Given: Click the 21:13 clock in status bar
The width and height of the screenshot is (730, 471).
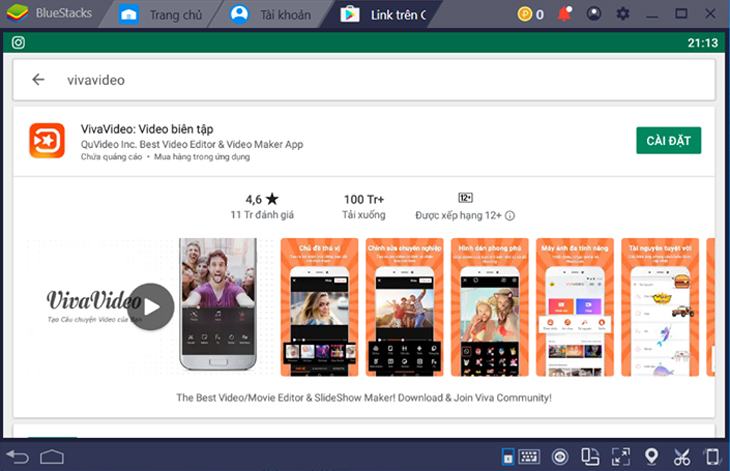Looking at the screenshot, I should coord(703,43).
